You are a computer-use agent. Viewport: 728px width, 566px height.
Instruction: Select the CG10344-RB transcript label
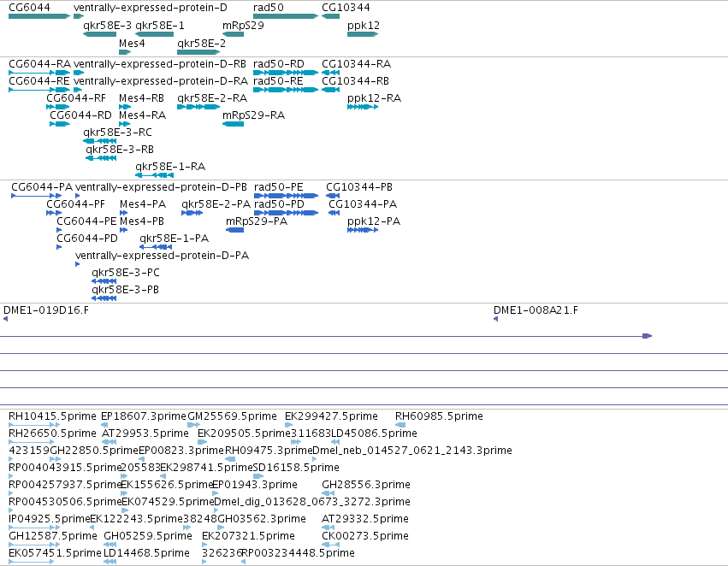coord(356,80)
